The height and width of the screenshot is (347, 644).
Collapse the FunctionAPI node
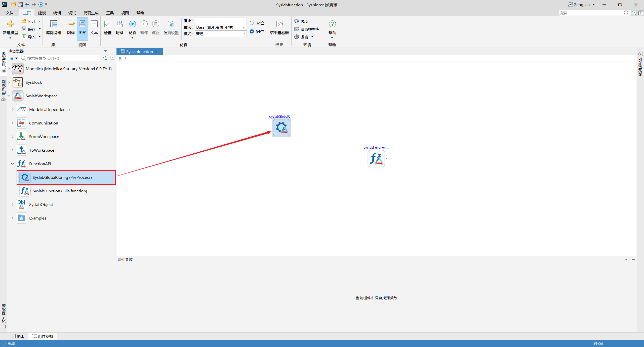click(x=13, y=164)
